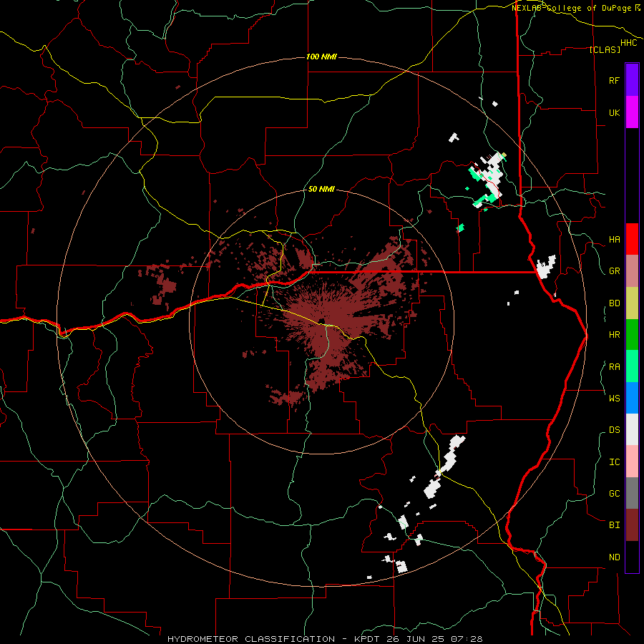Click the HYDROMETEOR CLASSIFICATION title text
Viewport: 644px width, 644px height.
point(251,639)
